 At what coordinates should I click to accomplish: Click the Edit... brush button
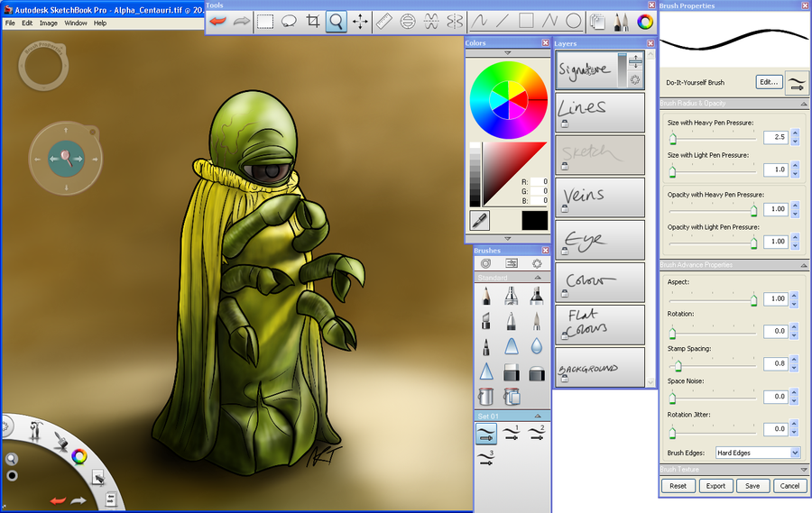[769, 82]
